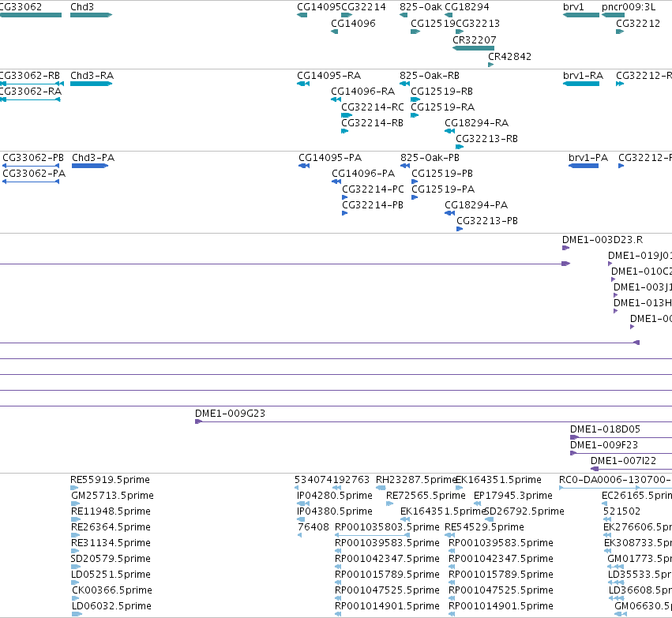Image resolution: width=672 pixels, height=618 pixels.
Task: Select the 'CG12519-RA' transcript label
Action: [x=443, y=107]
